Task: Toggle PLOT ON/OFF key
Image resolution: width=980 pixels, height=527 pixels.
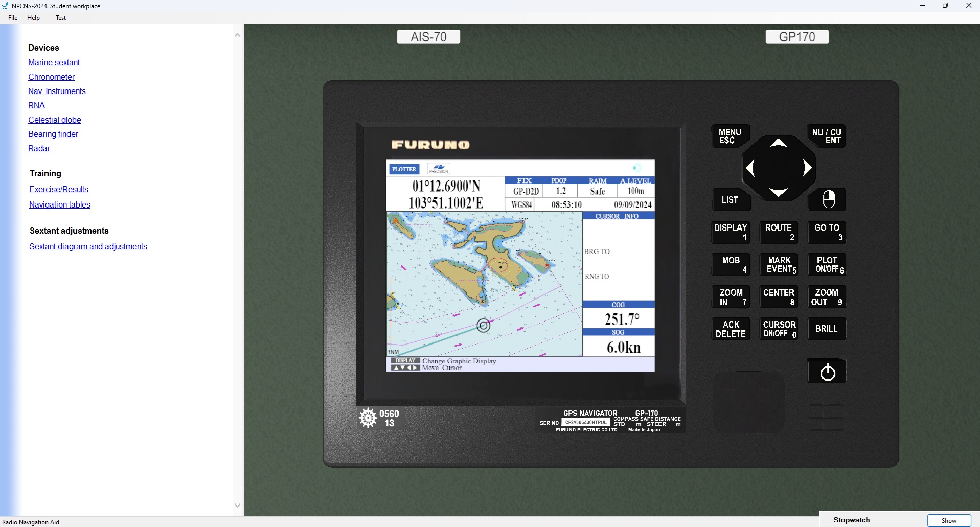Action: coord(827,265)
